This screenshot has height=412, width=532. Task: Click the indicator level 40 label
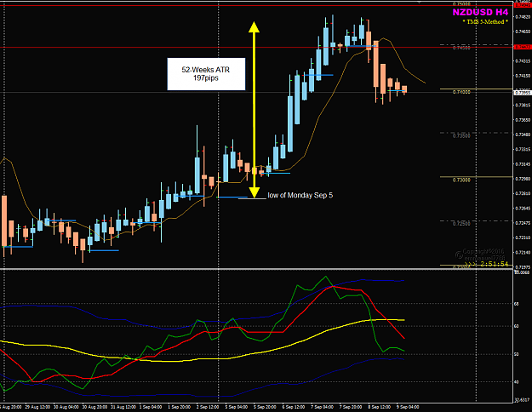click(x=517, y=382)
